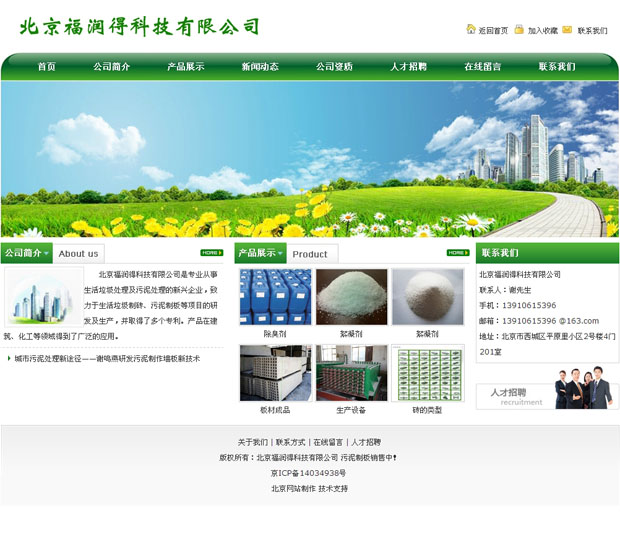Open 产品展示 in the navigation bar
The image size is (620, 555).
click(185, 67)
